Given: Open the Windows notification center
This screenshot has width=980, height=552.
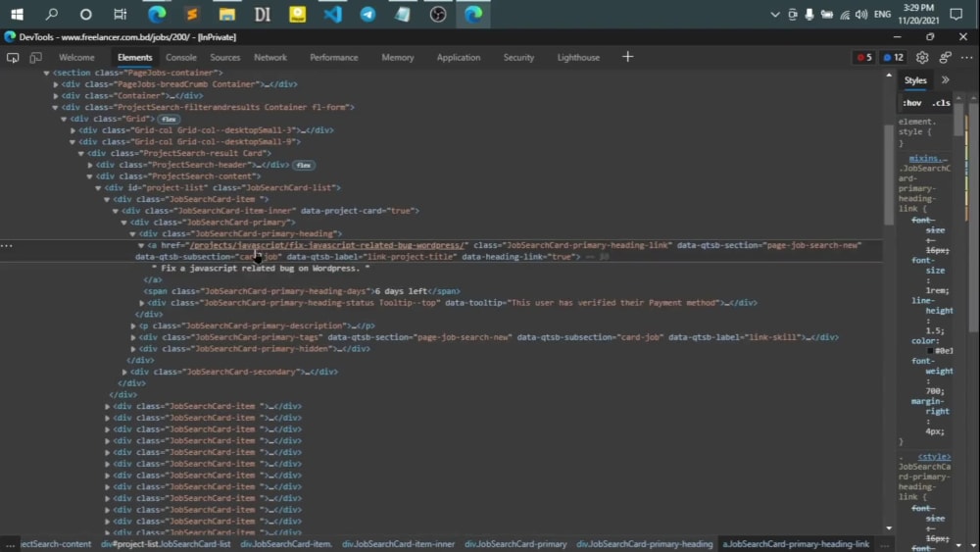Looking at the screenshot, I should 956,14.
